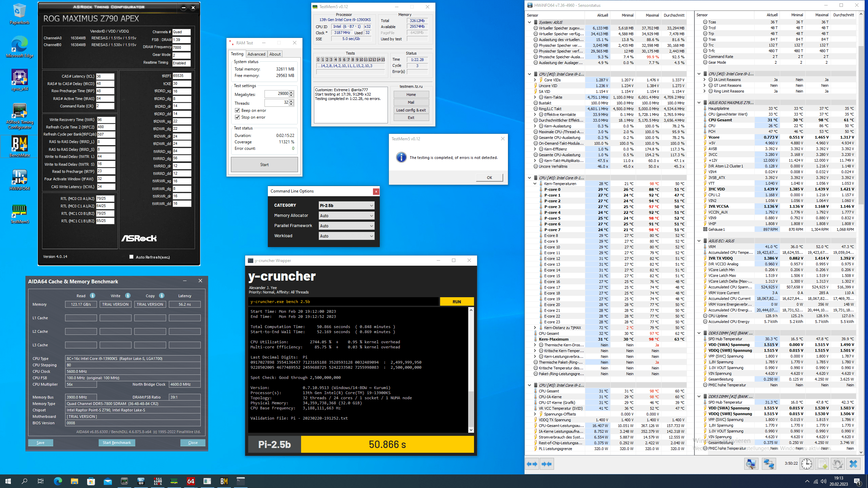Collapse System: ASUS sensor group
Screen dimensions: 868x488
click(x=529, y=22)
